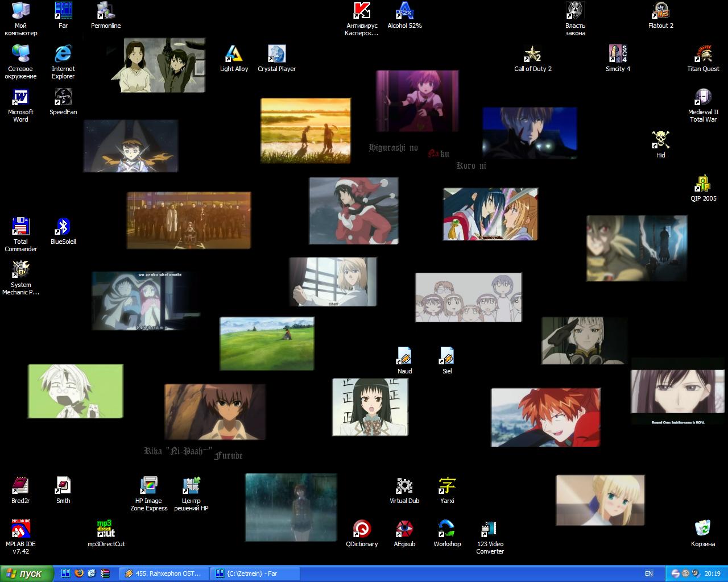Image resolution: width=728 pixels, height=582 pixels.
Task: Launch the Aegisub subtitle editor shortcut
Action: (x=404, y=530)
